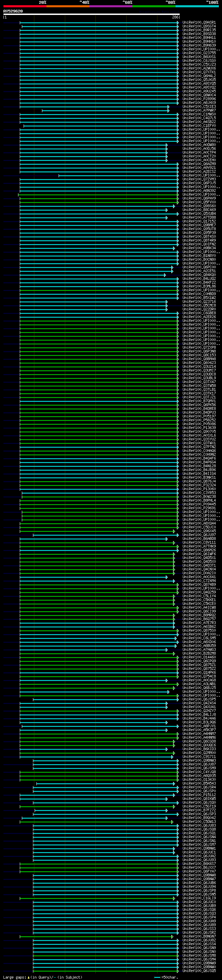
Task: Click the yellow large-gap triangle in legend
Action: (x=29, y=977)
